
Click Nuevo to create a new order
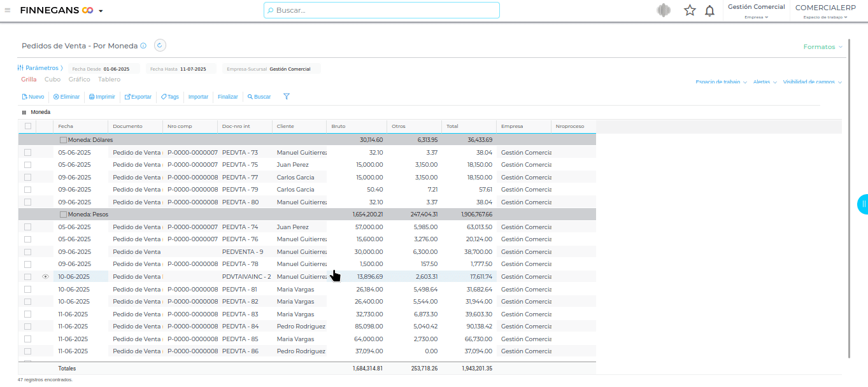[x=33, y=97]
